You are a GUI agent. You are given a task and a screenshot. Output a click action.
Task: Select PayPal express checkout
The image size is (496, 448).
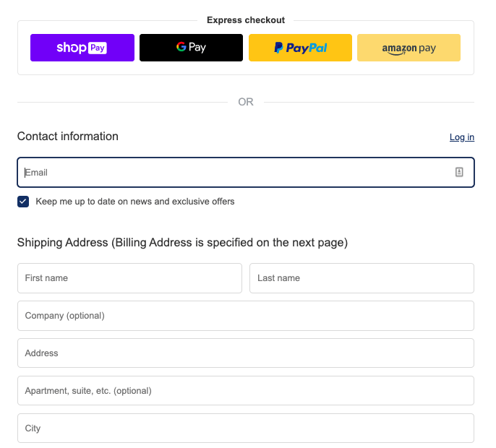pyautogui.click(x=300, y=48)
